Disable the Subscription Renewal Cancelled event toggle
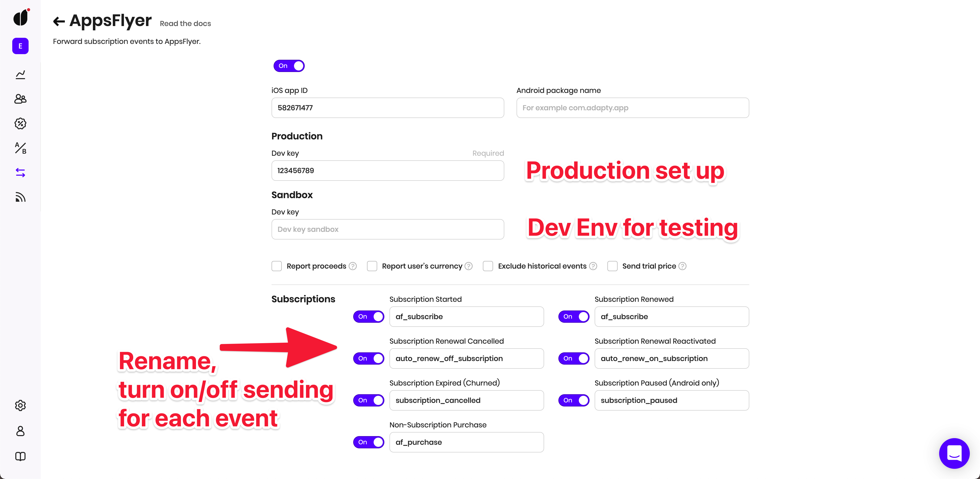Viewport: 980px width, 479px height. click(x=369, y=358)
